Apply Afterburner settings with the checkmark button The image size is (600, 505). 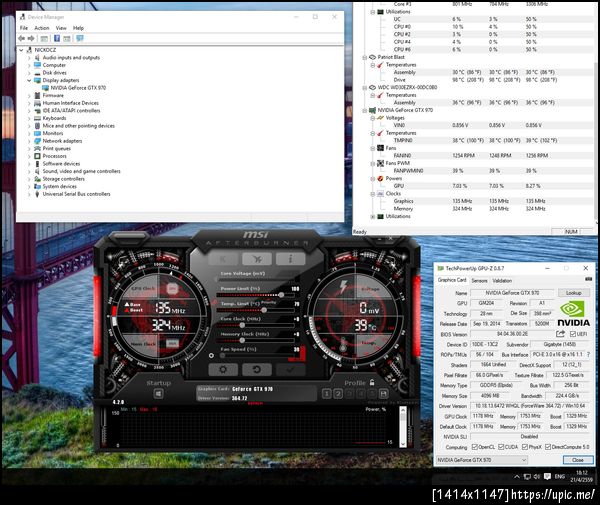290,369
